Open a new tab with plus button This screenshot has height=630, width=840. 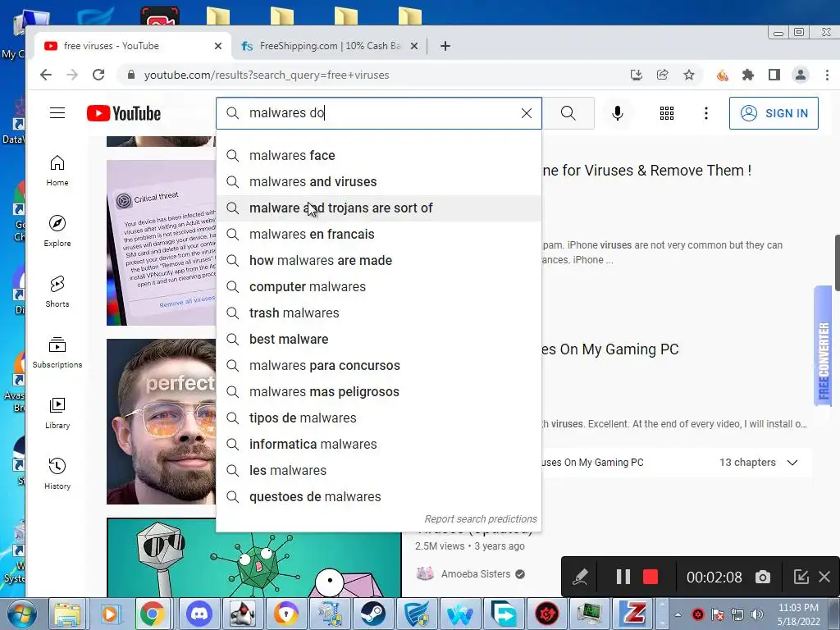pyautogui.click(x=445, y=46)
